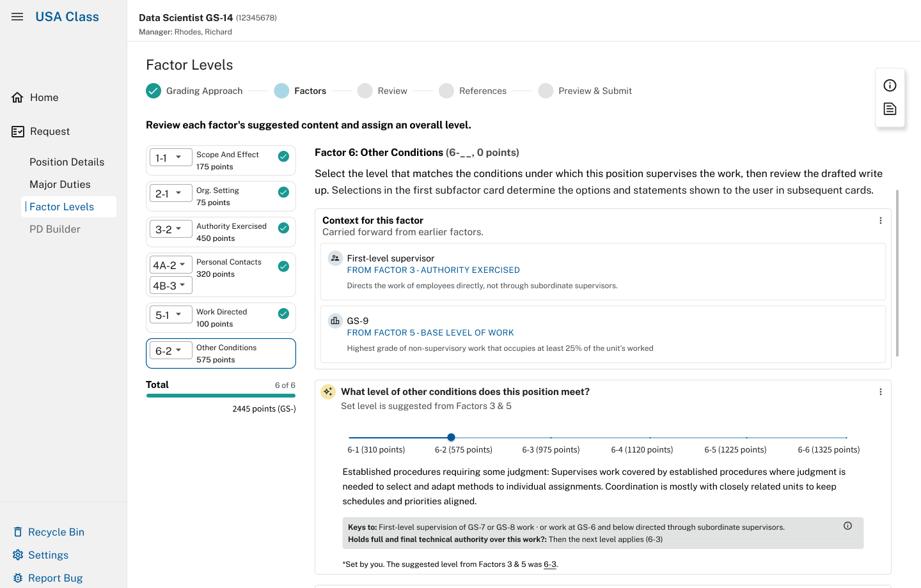Image resolution: width=921 pixels, height=588 pixels.
Task: Click the GS-9 base level chart icon
Action: coord(335,321)
